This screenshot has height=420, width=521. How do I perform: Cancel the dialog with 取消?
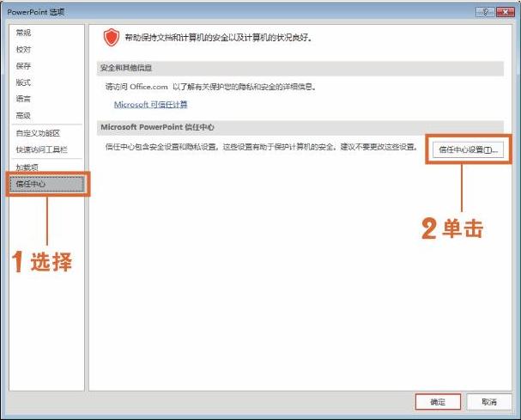[488, 402]
